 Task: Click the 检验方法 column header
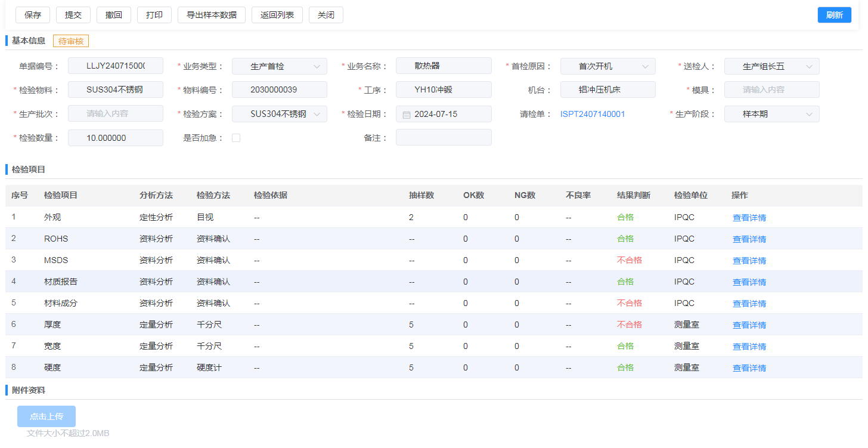(x=213, y=195)
